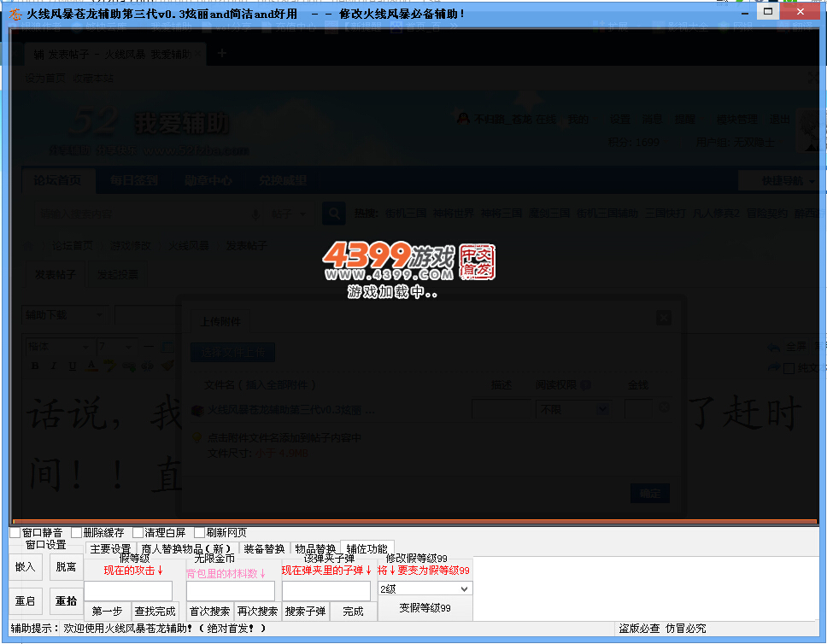Click the 发表帖子 button on forum page
The width and height of the screenshot is (827, 644).
[x=56, y=275]
